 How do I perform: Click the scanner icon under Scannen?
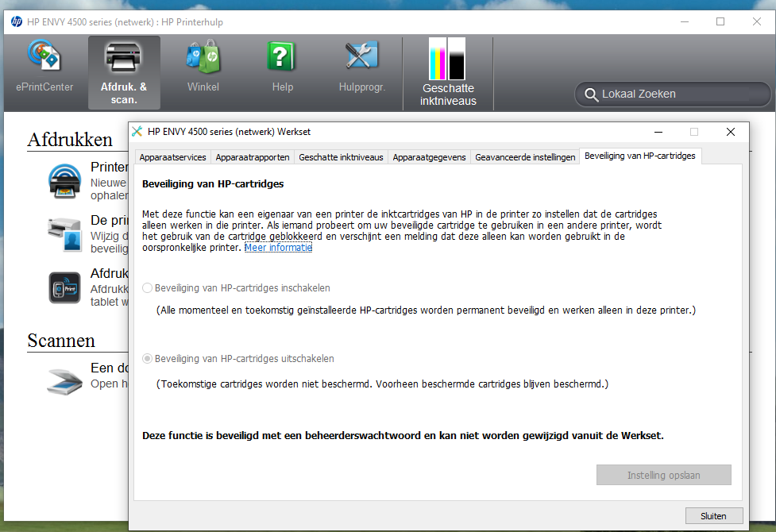(64, 381)
